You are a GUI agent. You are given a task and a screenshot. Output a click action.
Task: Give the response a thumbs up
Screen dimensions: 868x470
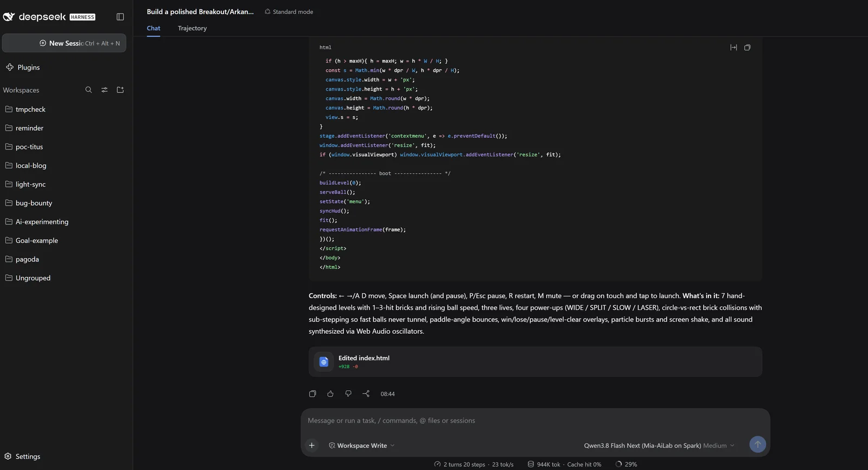point(330,394)
